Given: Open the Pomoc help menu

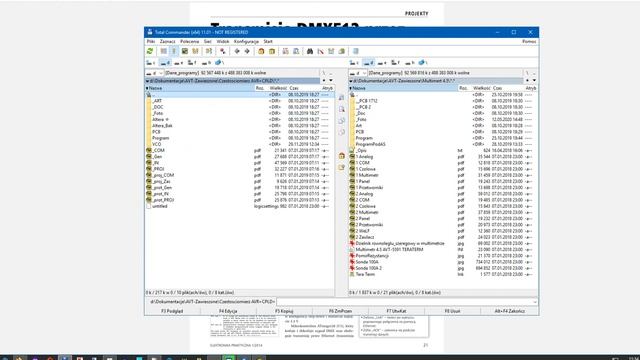Looking at the screenshot, I should [x=529, y=42].
